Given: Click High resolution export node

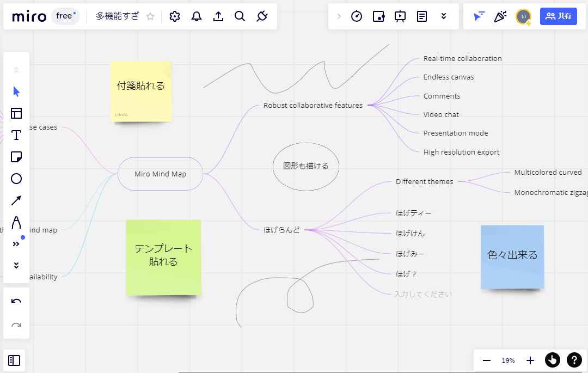Looking at the screenshot, I should coord(461,152).
